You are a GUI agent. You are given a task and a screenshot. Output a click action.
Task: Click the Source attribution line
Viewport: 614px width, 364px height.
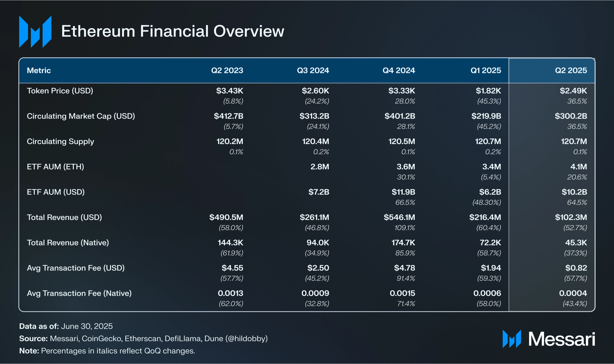pos(143,339)
